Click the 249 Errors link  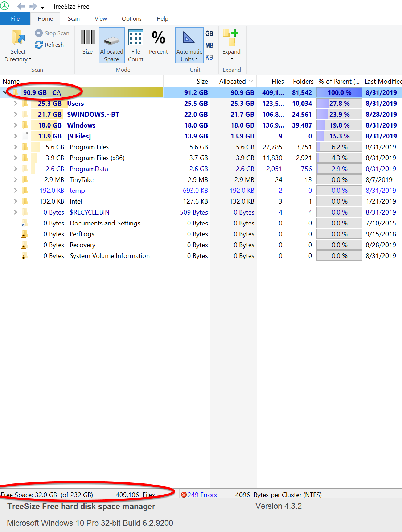[202, 495]
